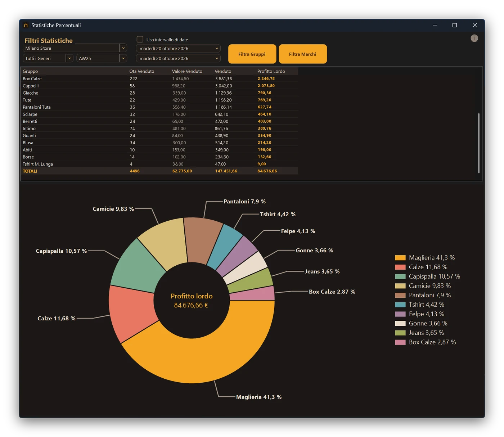Click the Capispalla legend color swatch
This screenshot has height=437, width=504.
click(400, 276)
